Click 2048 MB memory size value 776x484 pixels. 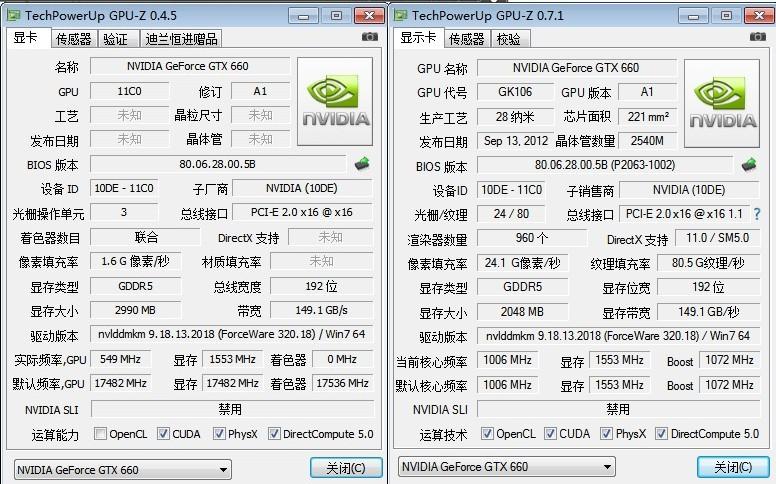click(522, 312)
